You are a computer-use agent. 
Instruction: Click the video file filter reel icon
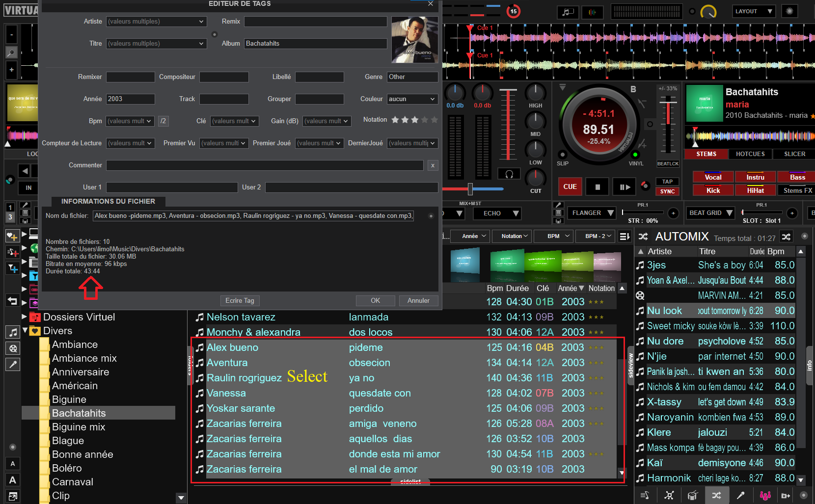[x=13, y=348]
